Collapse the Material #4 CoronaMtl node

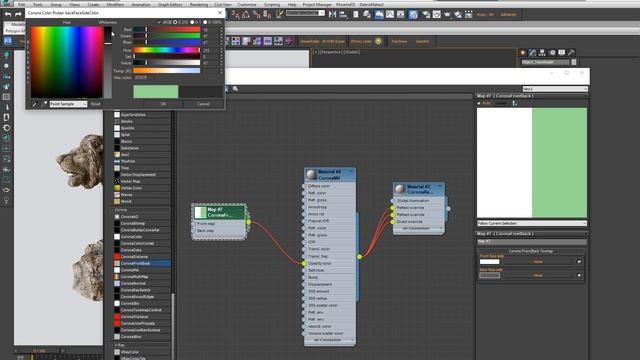(351, 171)
